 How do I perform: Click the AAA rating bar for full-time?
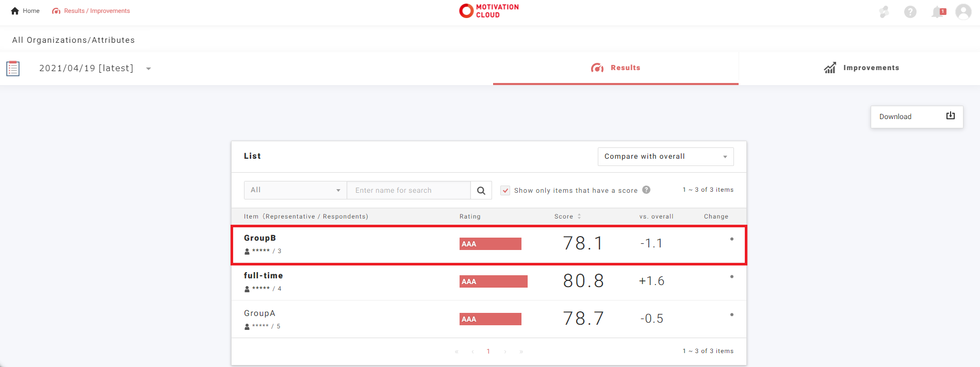click(x=493, y=281)
